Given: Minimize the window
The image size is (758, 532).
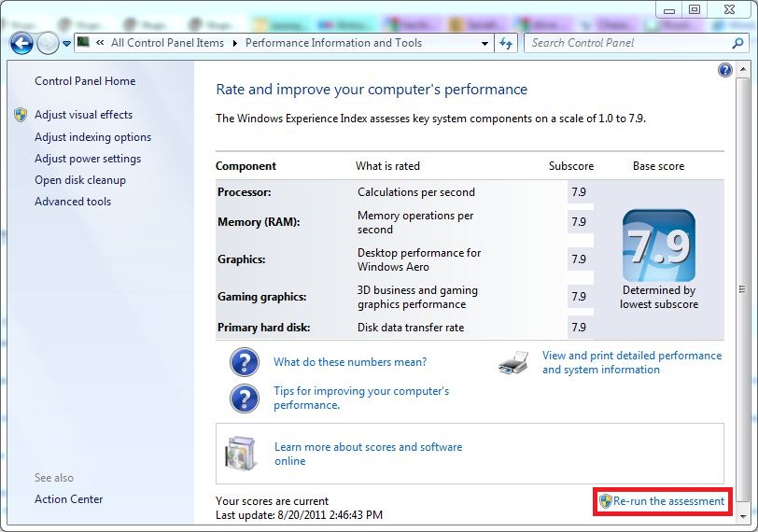Looking at the screenshot, I should click(x=669, y=10).
